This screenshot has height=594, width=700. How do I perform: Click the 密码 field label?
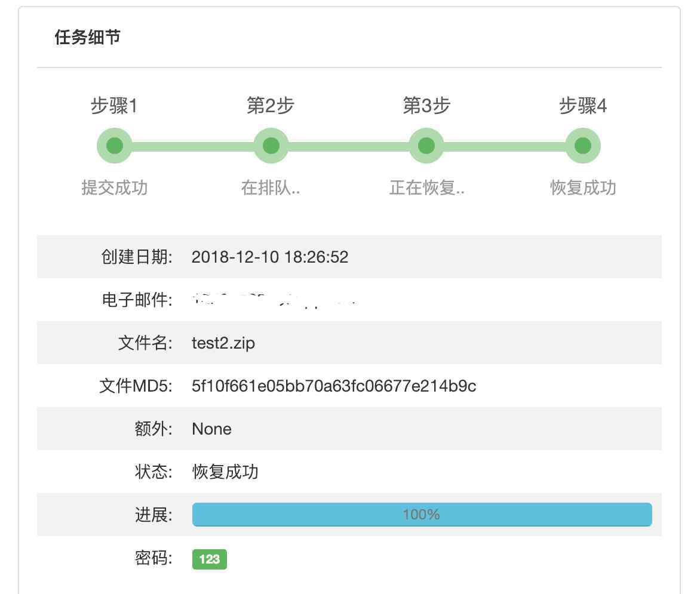(x=153, y=558)
